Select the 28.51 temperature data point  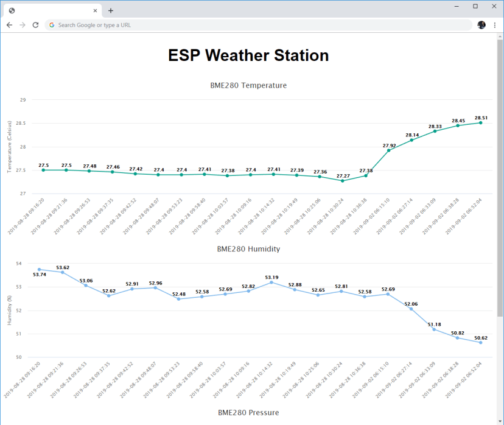click(x=480, y=122)
